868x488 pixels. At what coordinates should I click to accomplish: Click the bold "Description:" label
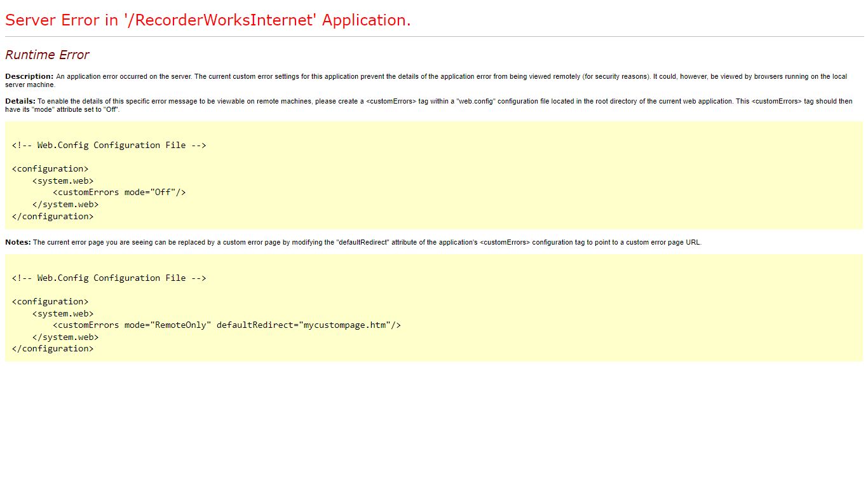click(29, 76)
